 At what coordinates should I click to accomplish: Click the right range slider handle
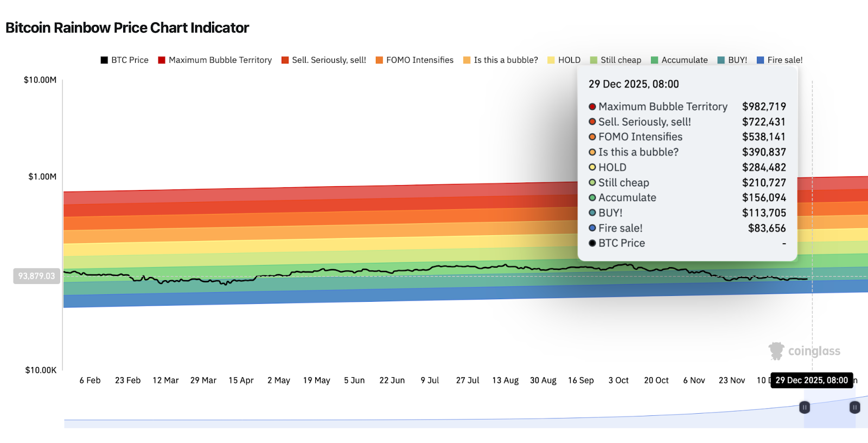point(854,407)
